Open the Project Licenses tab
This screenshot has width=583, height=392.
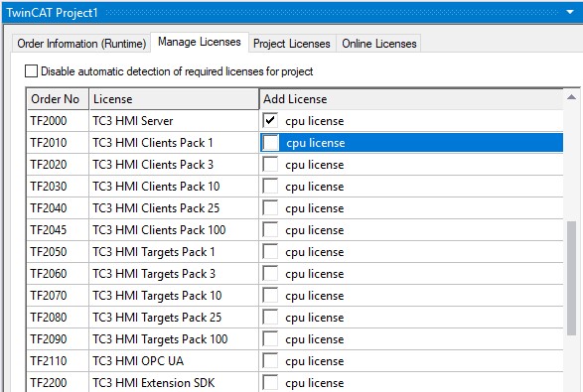(292, 44)
